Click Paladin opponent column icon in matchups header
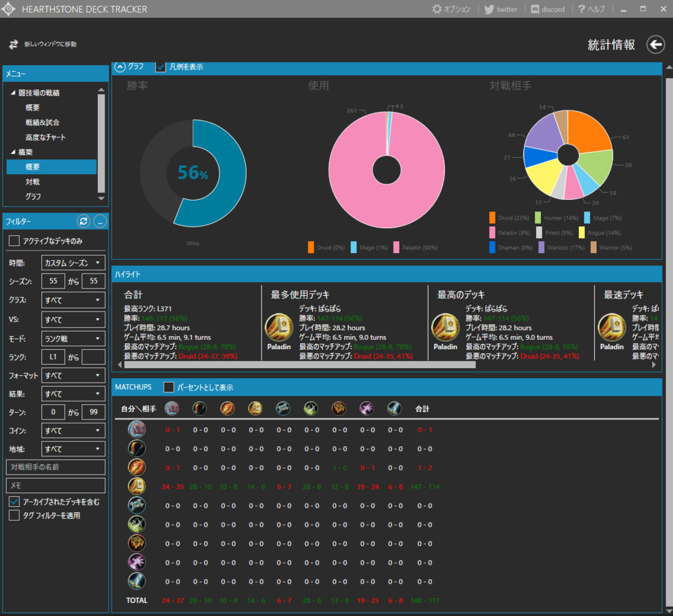This screenshot has width=673, height=616. [x=256, y=408]
